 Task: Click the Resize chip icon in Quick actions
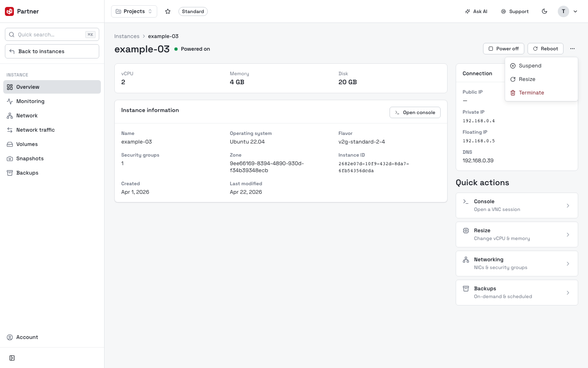[466, 231]
